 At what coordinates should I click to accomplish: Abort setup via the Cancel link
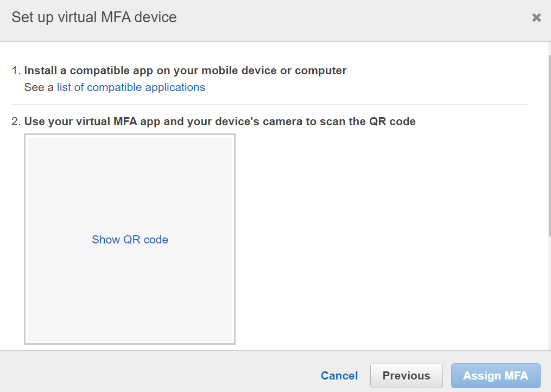click(339, 376)
